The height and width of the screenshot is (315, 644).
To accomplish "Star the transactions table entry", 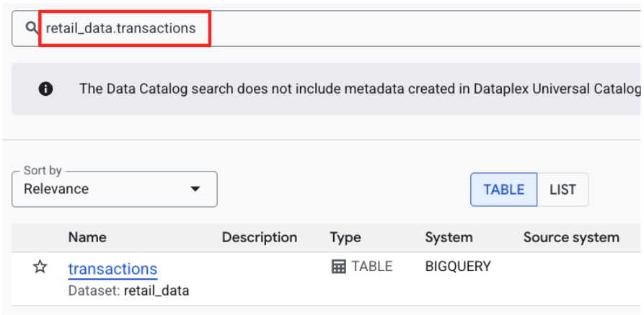I will point(40,267).
